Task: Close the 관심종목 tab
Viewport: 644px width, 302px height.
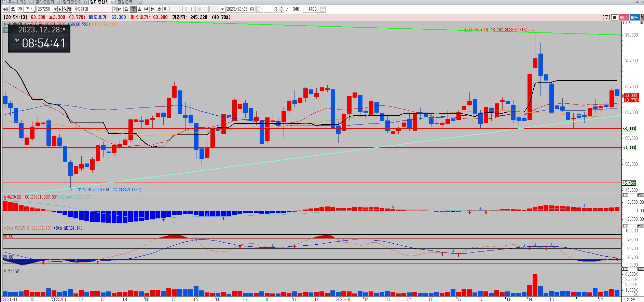Action: coord(140,2)
